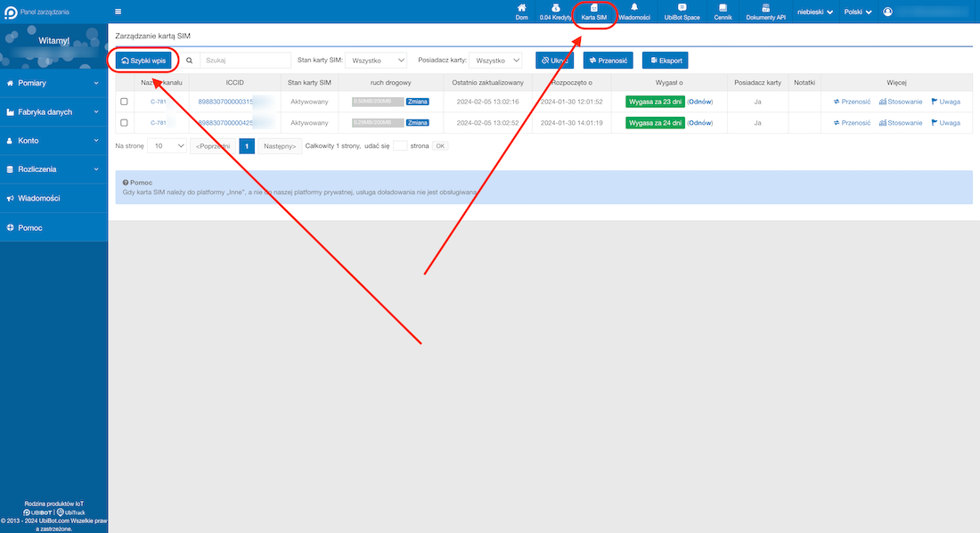Click into the Szukaj search field
This screenshot has height=533, width=980.
245,61
